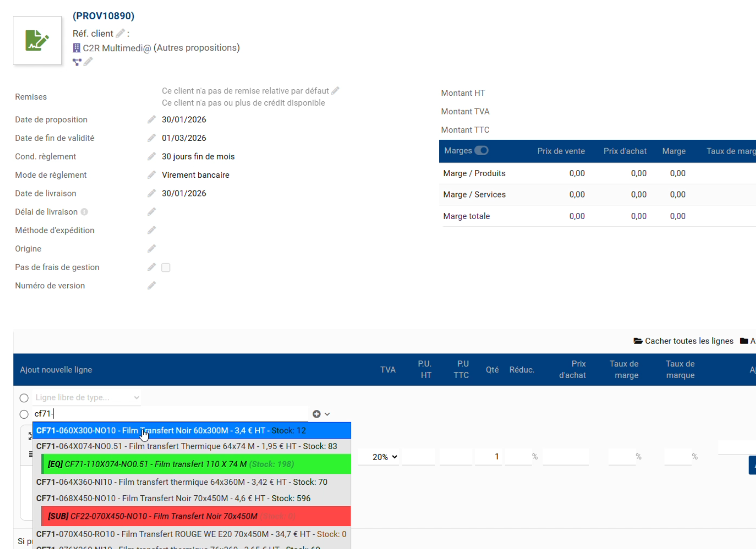Click the Marge totale row label
The image size is (756, 549).
466,216
